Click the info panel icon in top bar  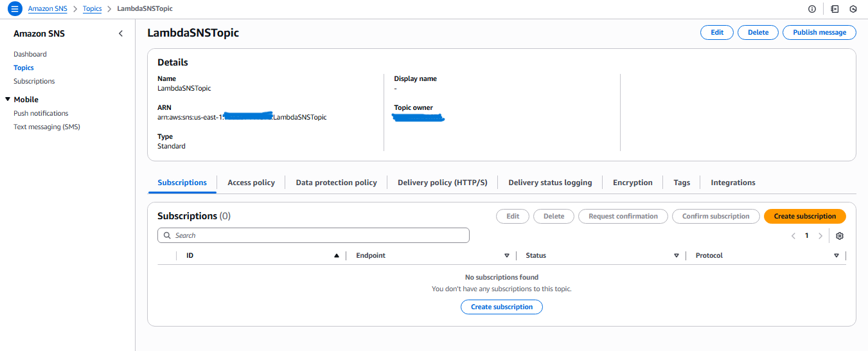point(812,9)
